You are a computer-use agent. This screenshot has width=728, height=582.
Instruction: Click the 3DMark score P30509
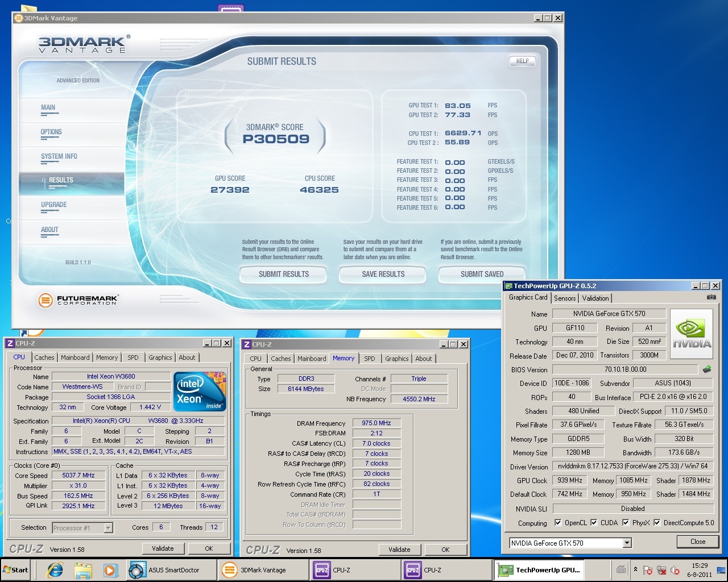(x=276, y=139)
